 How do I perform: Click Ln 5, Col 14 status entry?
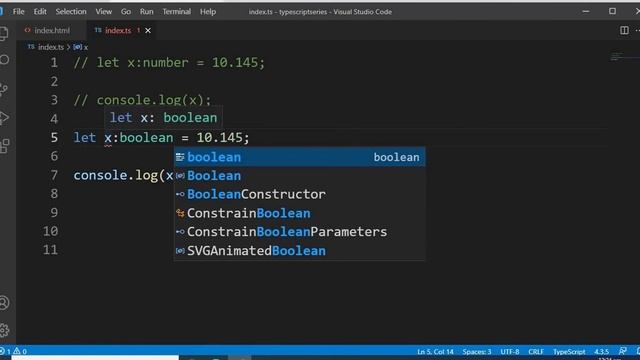[435, 351]
